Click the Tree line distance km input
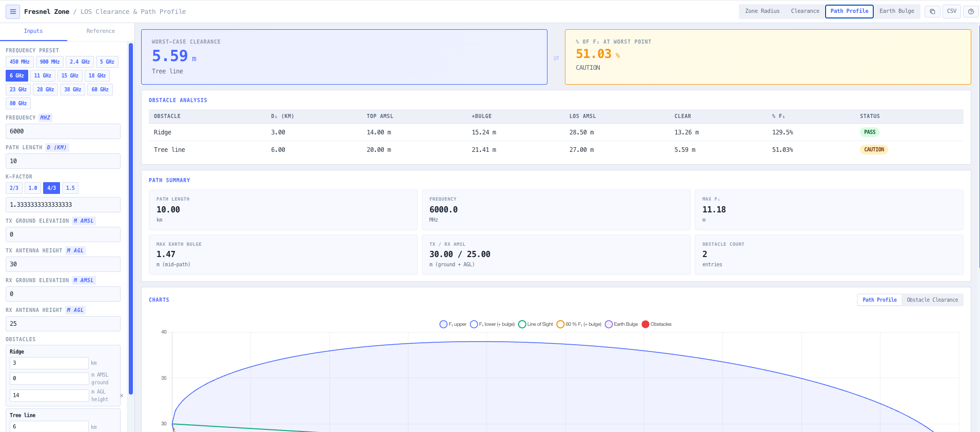This screenshot has width=980, height=432. (x=49, y=426)
